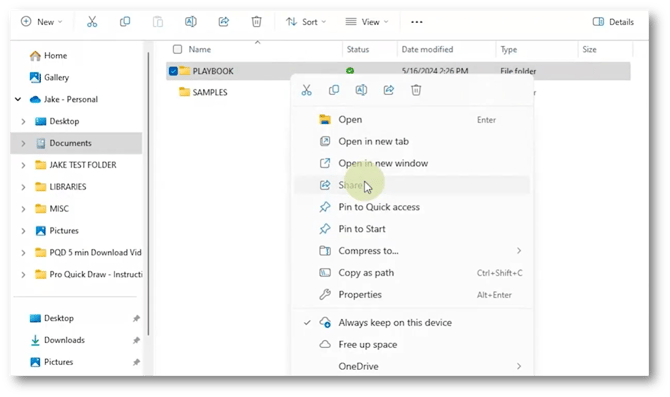Sort by the Name column header
The image size is (670, 397).
[200, 49]
